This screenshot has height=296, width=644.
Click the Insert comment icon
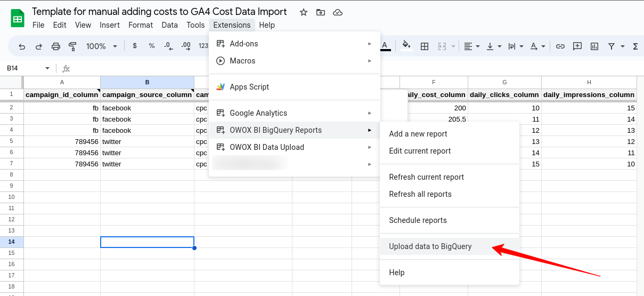(577, 46)
